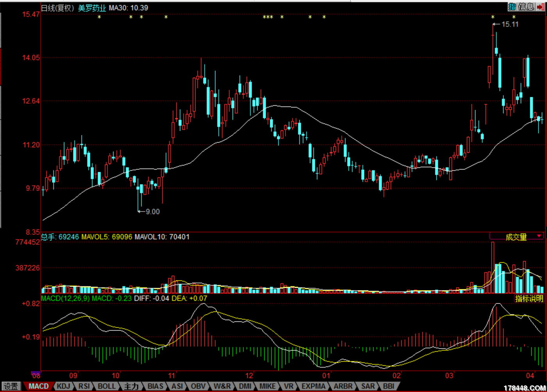Click the 02 month marker on time axis
This screenshot has width=547, height=392.
pyautogui.click(x=397, y=376)
